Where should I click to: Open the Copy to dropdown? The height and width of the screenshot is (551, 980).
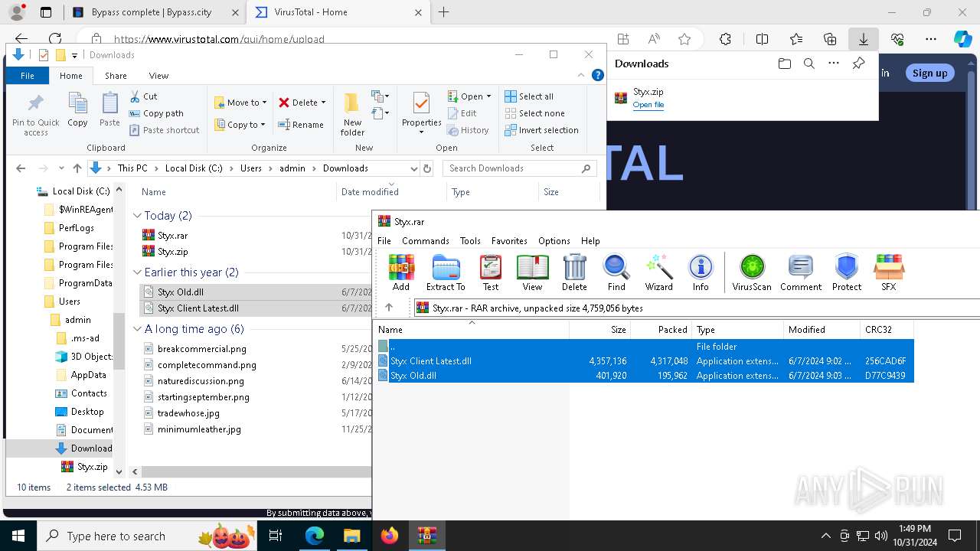click(240, 125)
